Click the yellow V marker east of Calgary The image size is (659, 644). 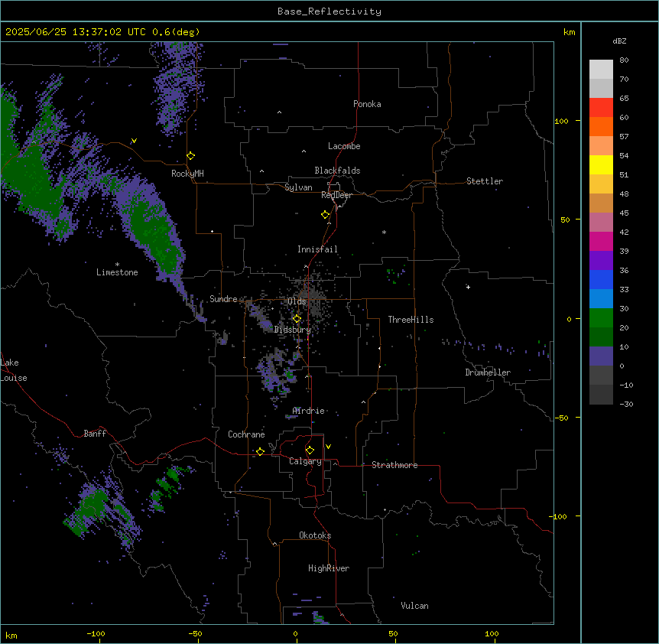tap(328, 447)
